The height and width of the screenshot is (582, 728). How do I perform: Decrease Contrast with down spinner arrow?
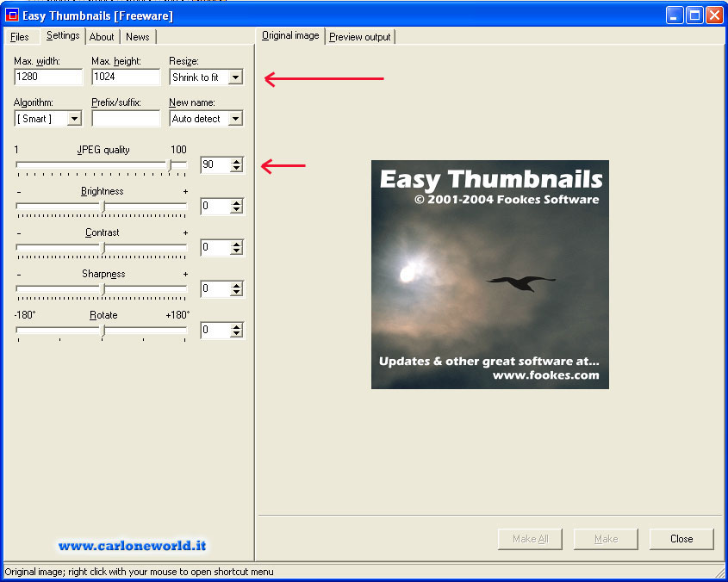(x=237, y=251)
